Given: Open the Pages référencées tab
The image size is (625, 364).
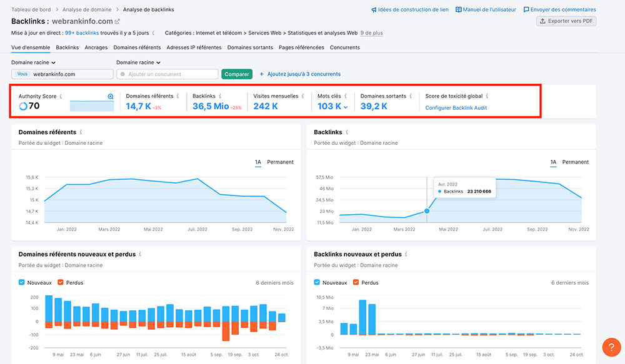Looking at the screenshot, I should [x=301, y=47].
